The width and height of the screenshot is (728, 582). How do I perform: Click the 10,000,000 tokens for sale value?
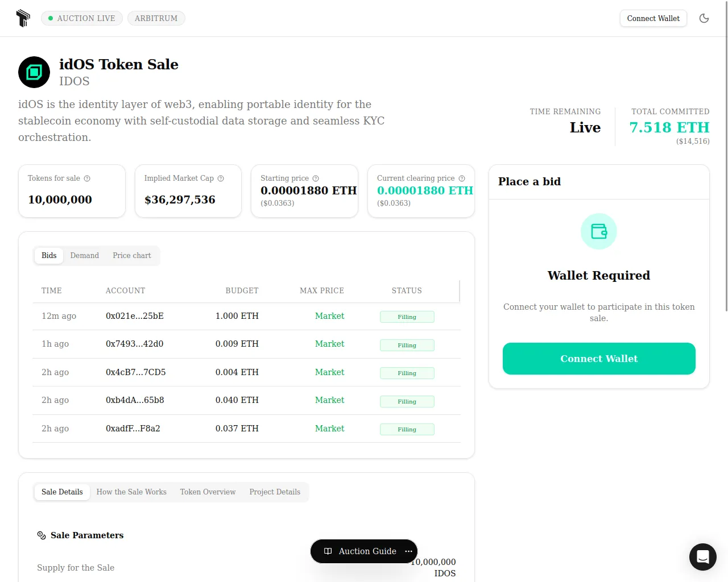(x=60, y=199)
